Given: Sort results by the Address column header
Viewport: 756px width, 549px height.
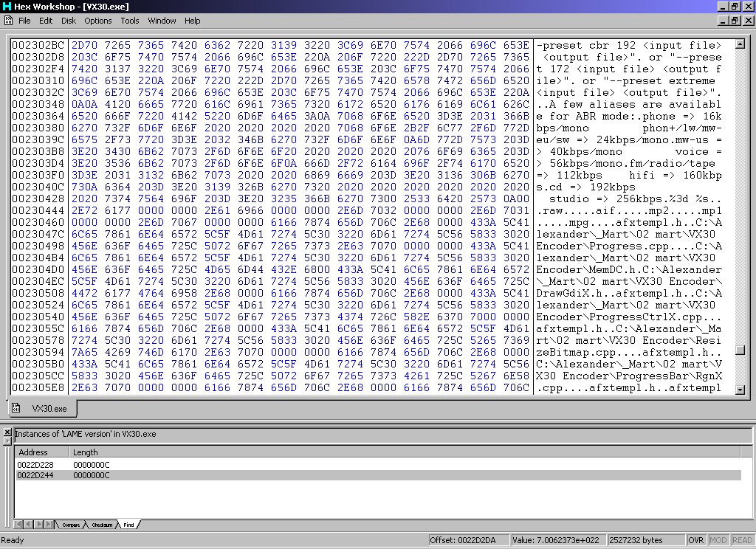Looking at the screenshot, I should click(42, 452).
